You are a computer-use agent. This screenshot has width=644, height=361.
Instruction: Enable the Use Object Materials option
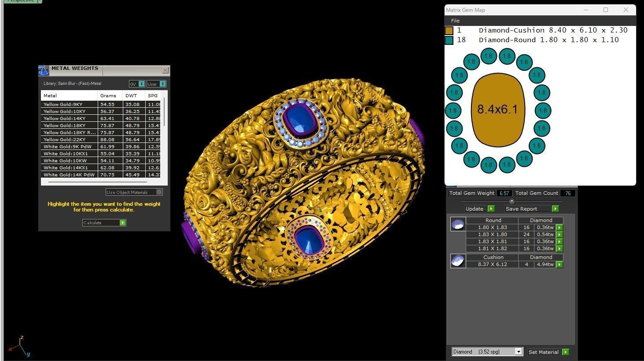click(134, 192)
